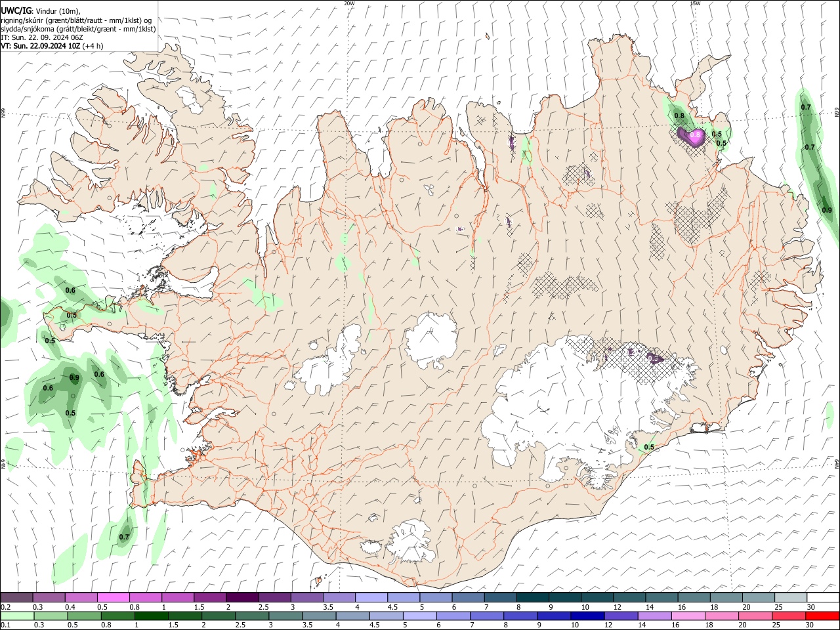Click the '0.1' label starting the rain scale
Viewport: 840px width, 630px height.
pyautogui.click(x=5, y=625)
